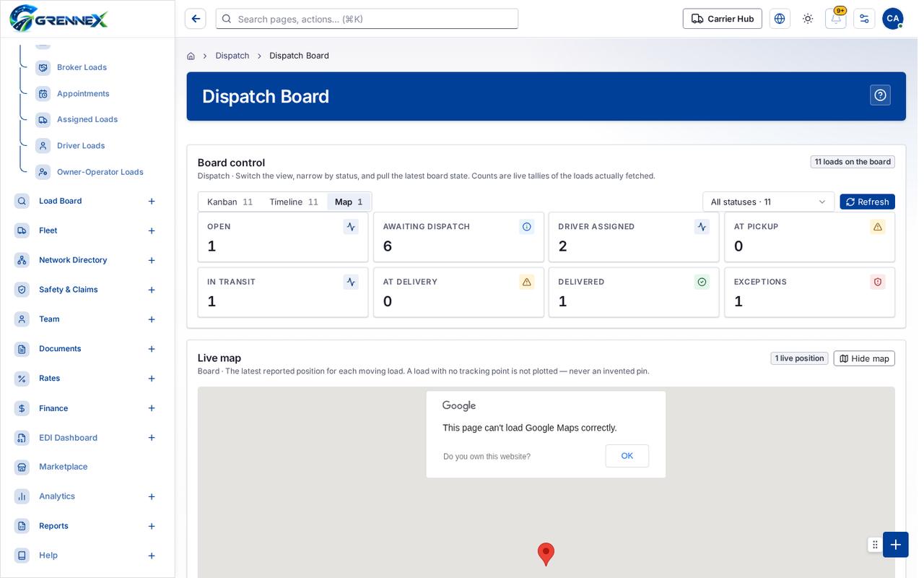Click the back arrow button in header
This screenshot has height=578, width=924.
tap(196, 19)
